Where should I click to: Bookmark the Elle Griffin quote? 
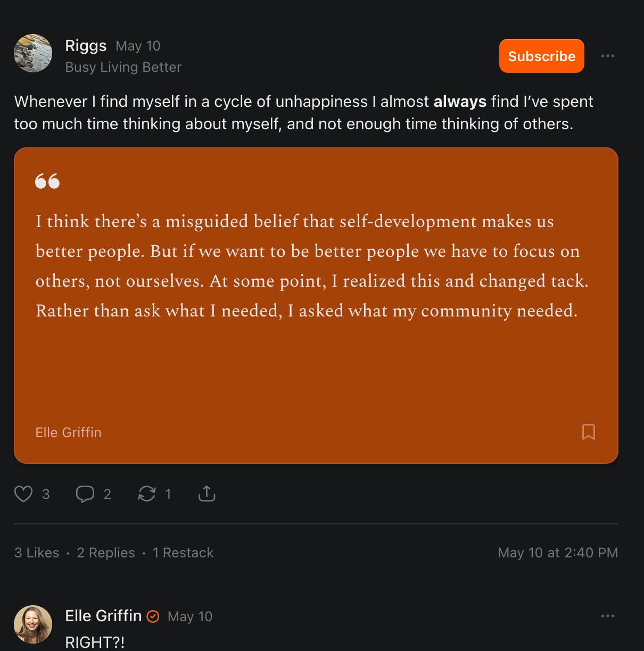(x=588, y=432)
